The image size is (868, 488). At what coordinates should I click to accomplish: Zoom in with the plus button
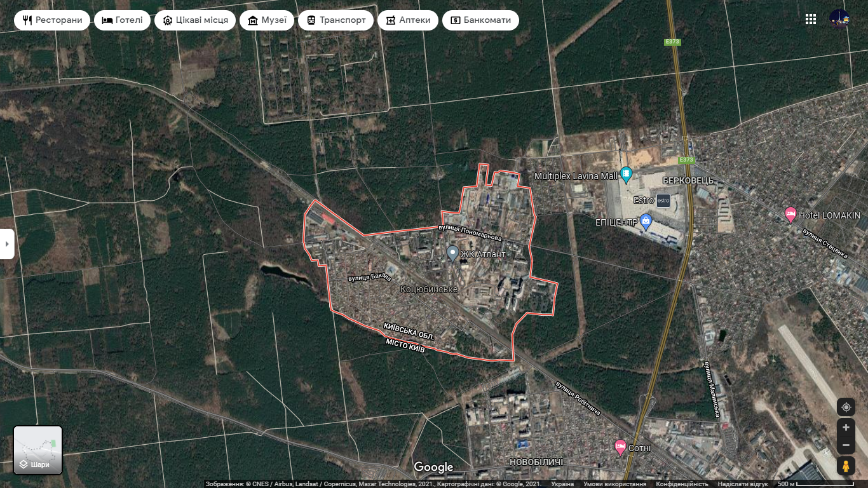[846, 427]
